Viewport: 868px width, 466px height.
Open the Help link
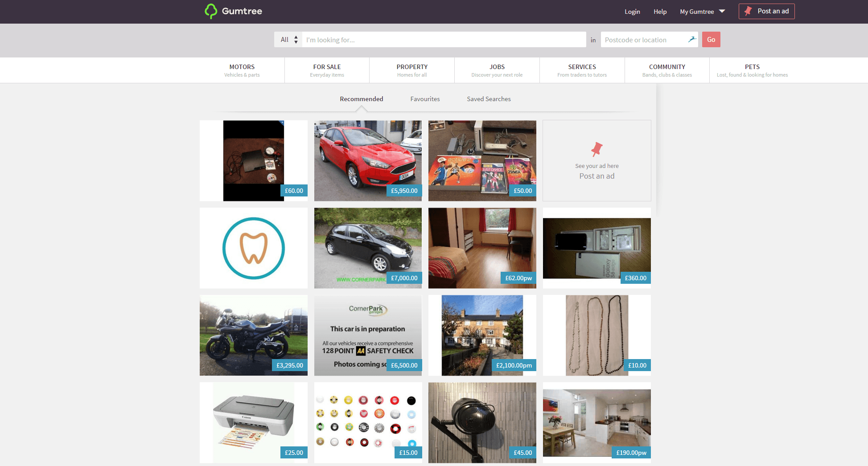660,12
